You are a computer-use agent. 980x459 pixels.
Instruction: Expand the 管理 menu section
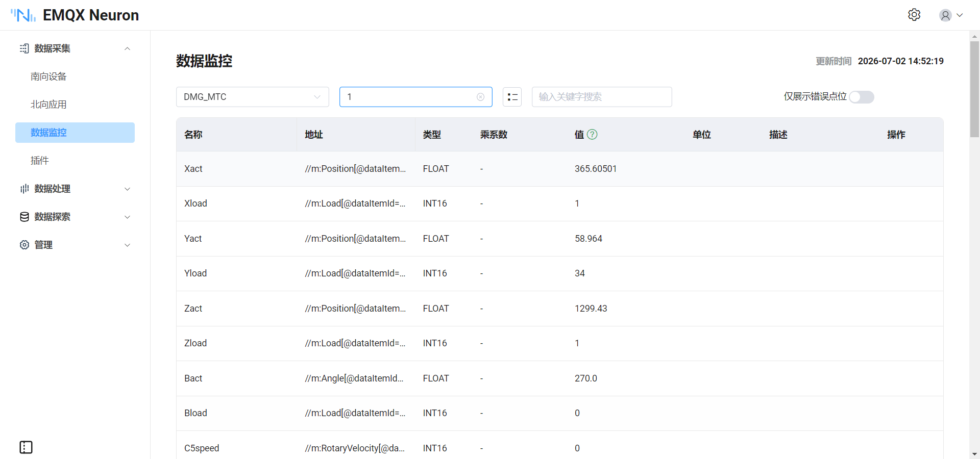pyautogui.click(x=128, y=245)
